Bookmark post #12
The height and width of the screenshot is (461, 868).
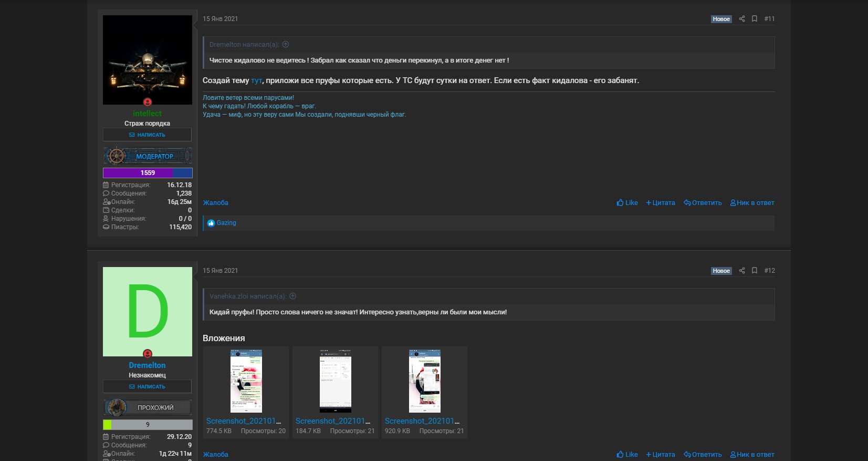755,271
